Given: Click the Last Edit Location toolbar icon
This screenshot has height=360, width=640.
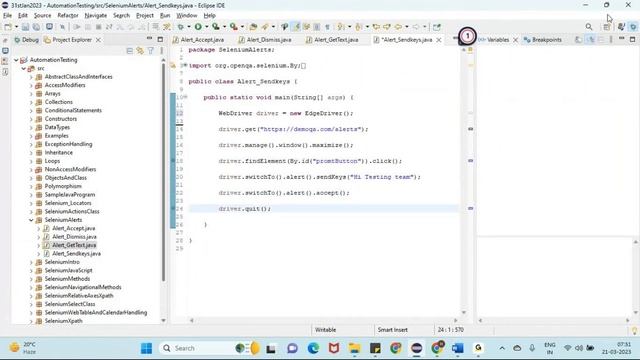Looking at the screenshot, I should point(376,27).
